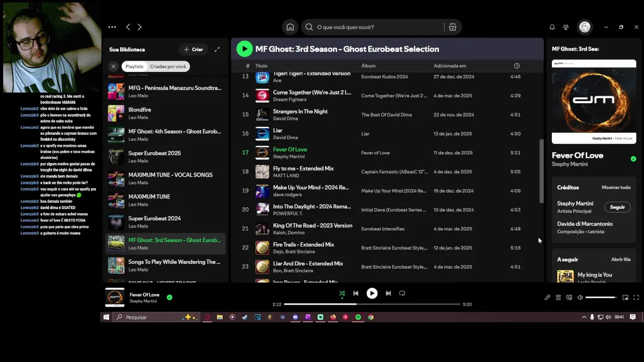Seek in the song progress bar
Image resolution: width=644 pixels, height=362 pixels.
coord(372,304)
